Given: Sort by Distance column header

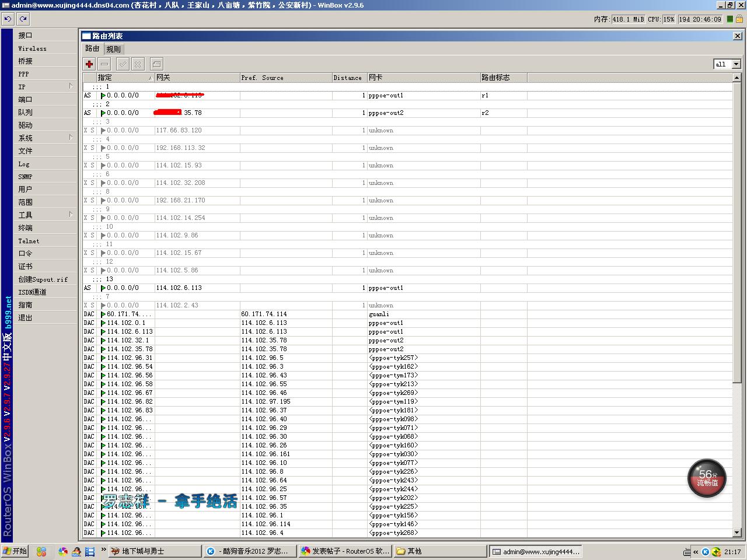Looking at the screenshot, I should pyautogui.click(x=350, y=78).
